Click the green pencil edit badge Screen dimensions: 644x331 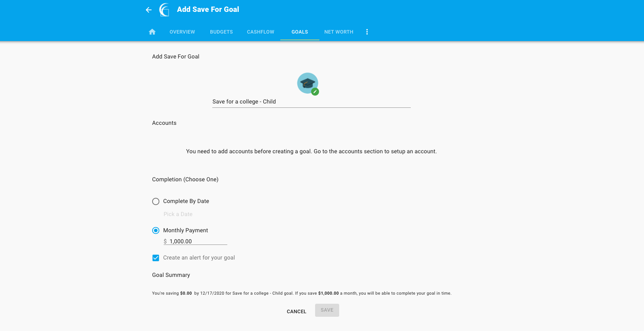(315, 92)
